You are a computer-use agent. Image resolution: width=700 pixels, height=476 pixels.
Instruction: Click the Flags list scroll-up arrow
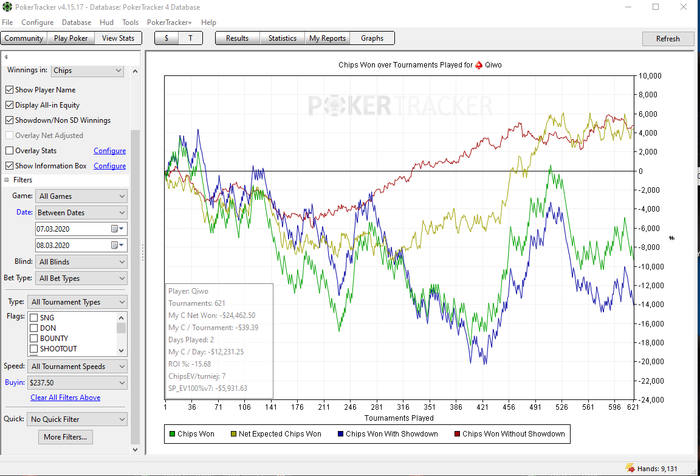[121, 318]
